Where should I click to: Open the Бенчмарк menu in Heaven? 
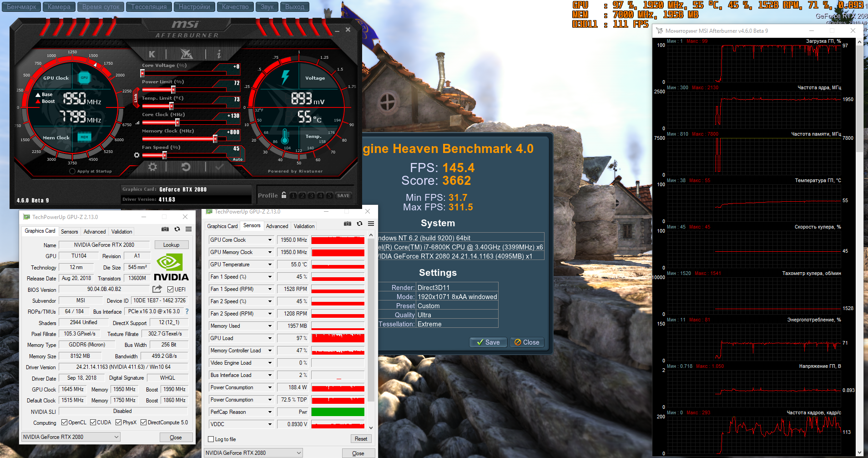click(x=21, y=7)
